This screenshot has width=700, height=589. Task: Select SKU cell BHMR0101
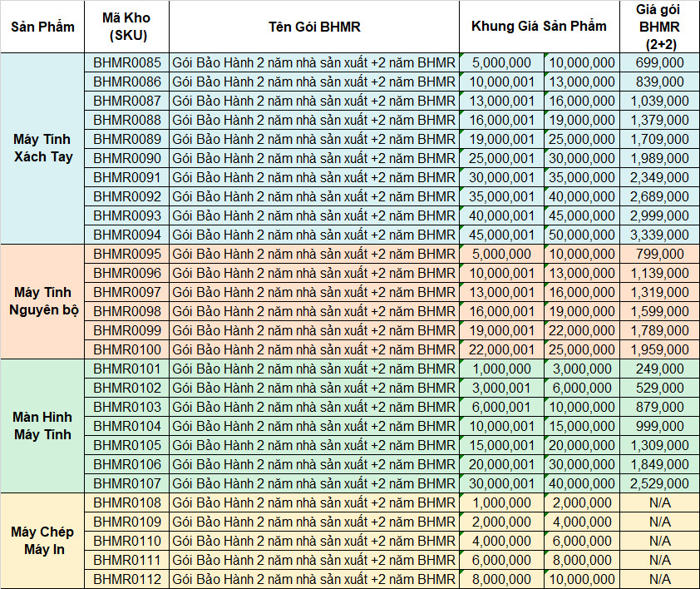click(x=127, y=369)
